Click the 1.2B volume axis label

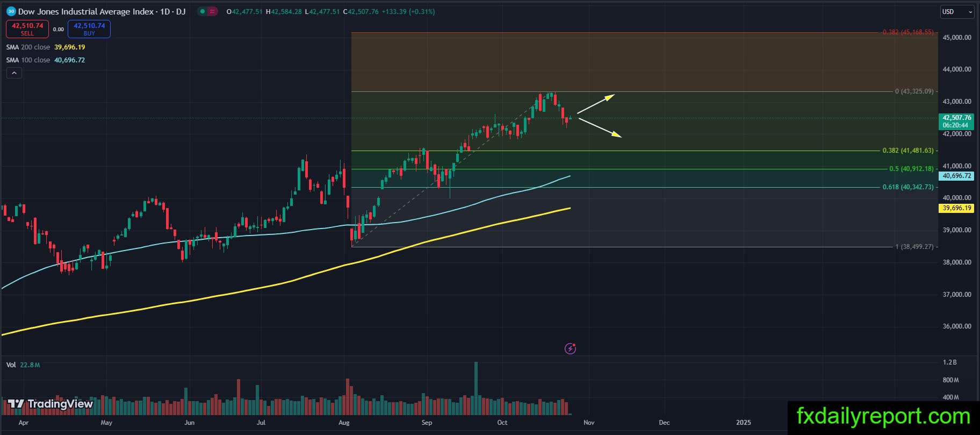950,363
